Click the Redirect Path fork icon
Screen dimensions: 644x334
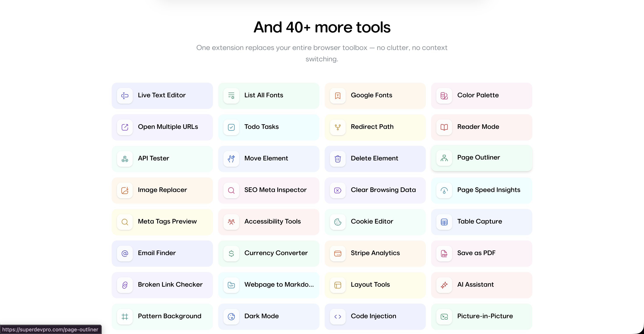[338, 127]
